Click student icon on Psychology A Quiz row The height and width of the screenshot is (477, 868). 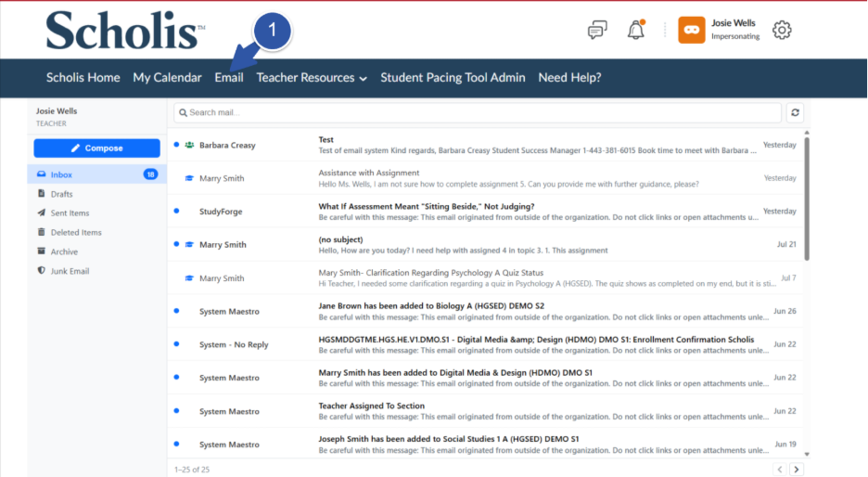[189, 278]
